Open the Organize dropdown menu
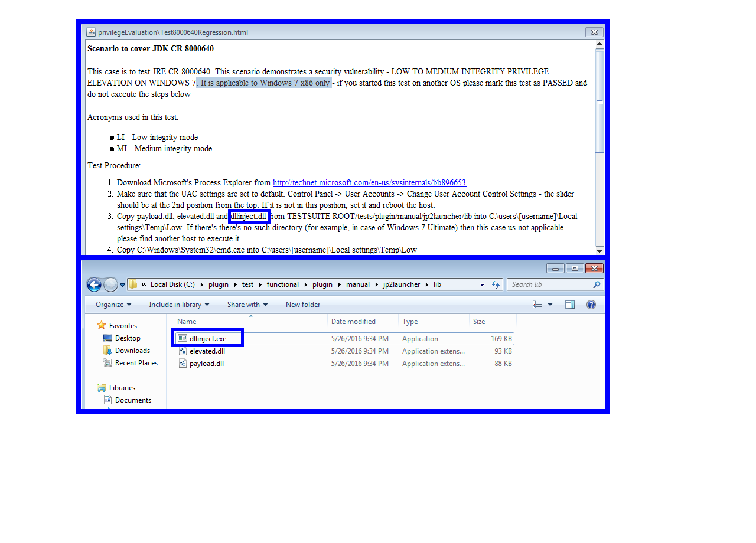The width and height of the screenshot is (756, 543). 113,305
